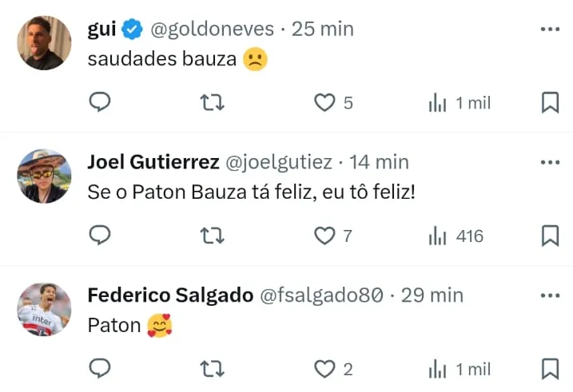Open more options for gui's tweet
The height and width of the screenshot is (392, 573).
(550, 29)
